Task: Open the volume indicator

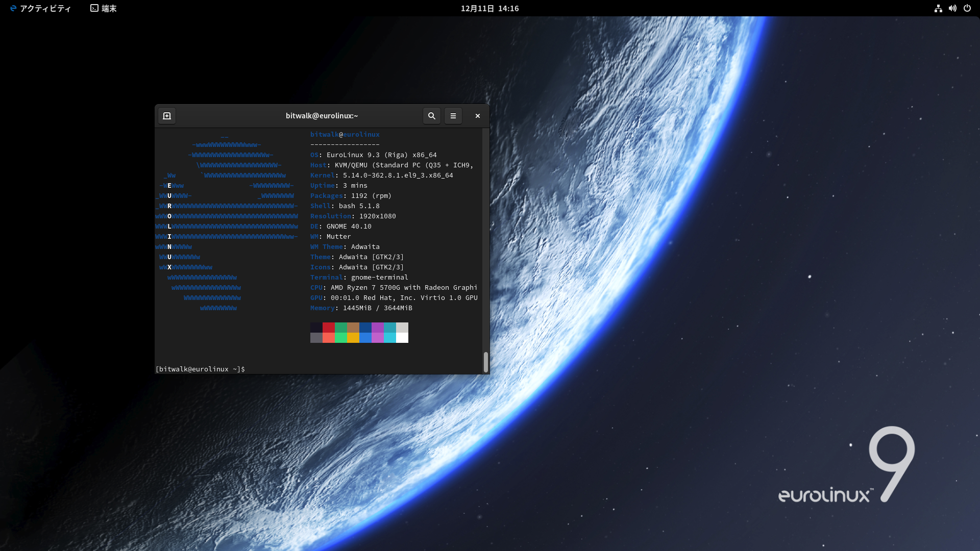Action: (x=952, y=8)
